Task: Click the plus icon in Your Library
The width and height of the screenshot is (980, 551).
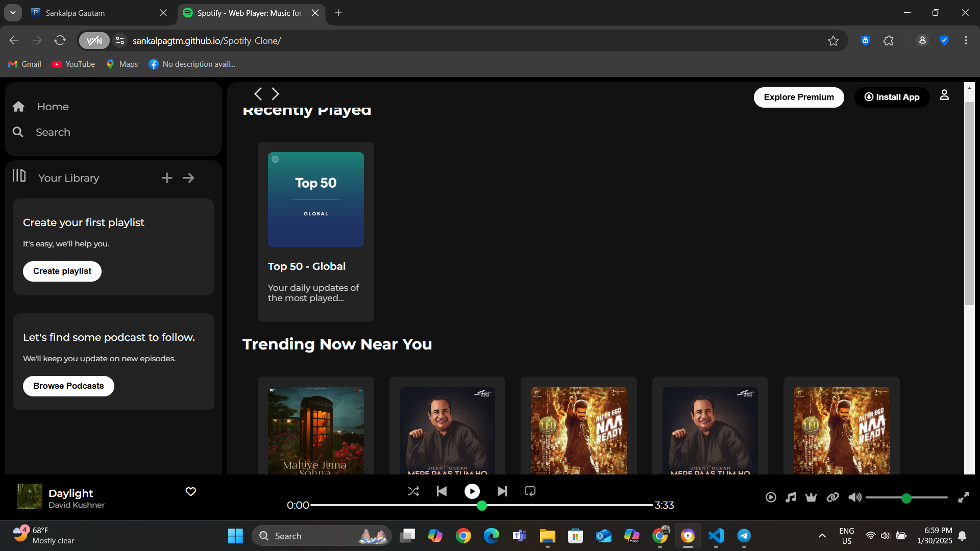Action: tap(167, 178)
